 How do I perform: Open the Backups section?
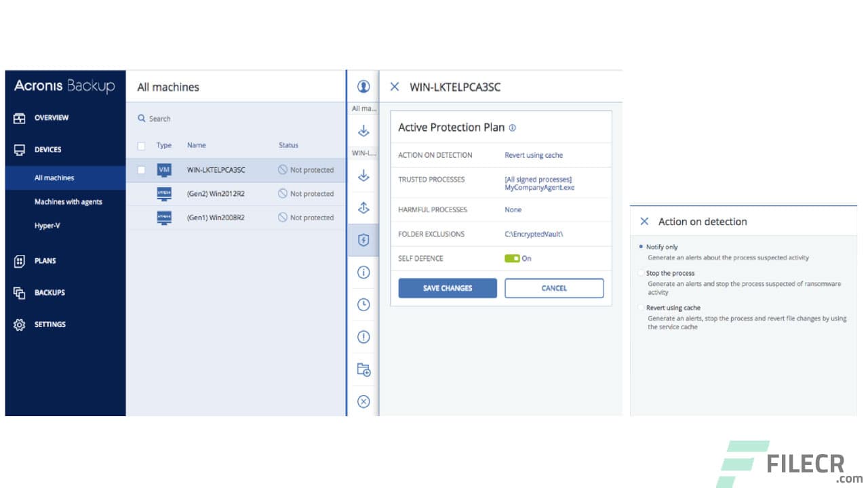click(50, 292)
